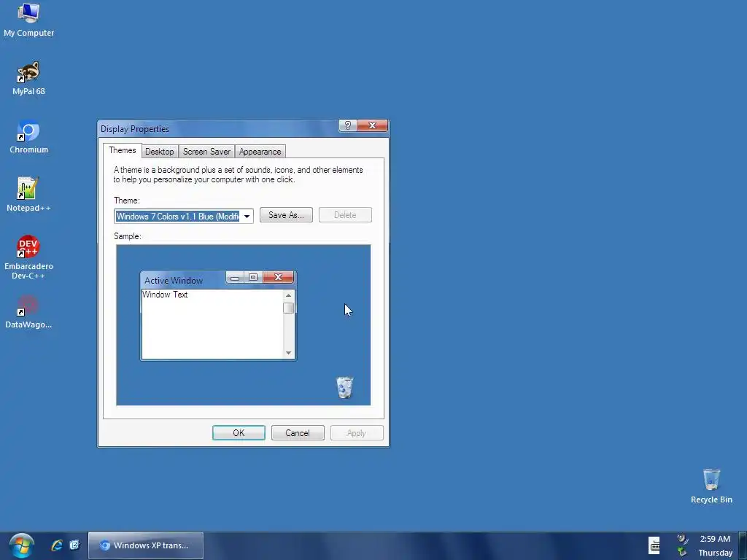Image resolution: width=747 pixels, height=560 pixels.
Task: Select the MyPal 68 shortcut icon
Action: click(x=28, y=79)
